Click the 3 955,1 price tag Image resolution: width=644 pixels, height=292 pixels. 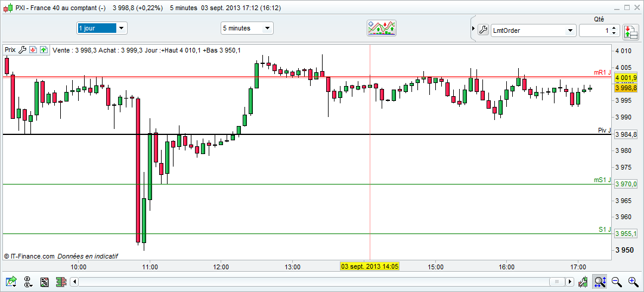click(x=626, y=233)
